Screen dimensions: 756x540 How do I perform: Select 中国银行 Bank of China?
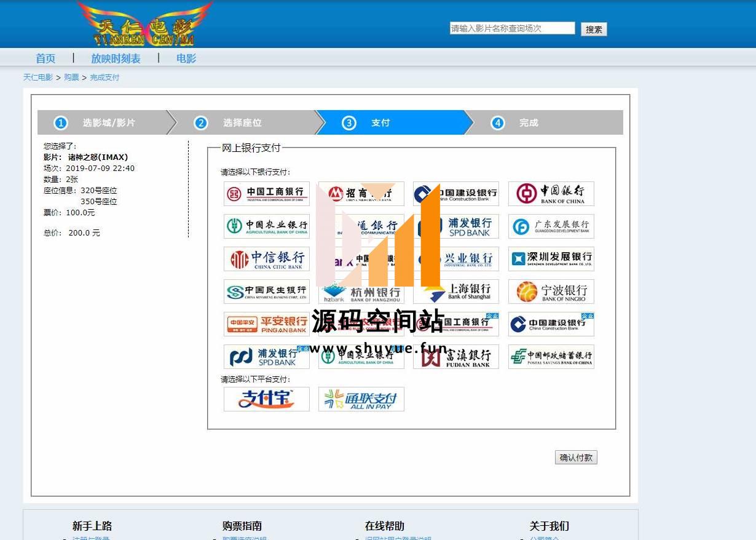(x=551, y=194)
